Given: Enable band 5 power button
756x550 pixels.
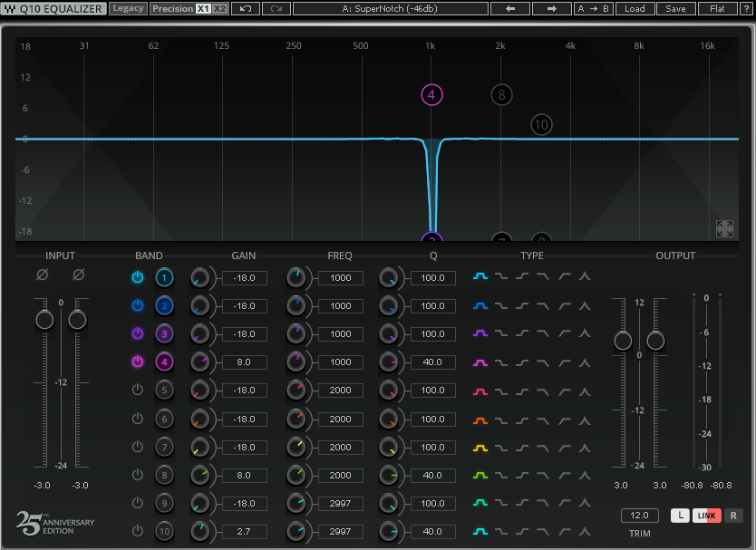Looking at the screenshot, I should click(x=138, y=390).
